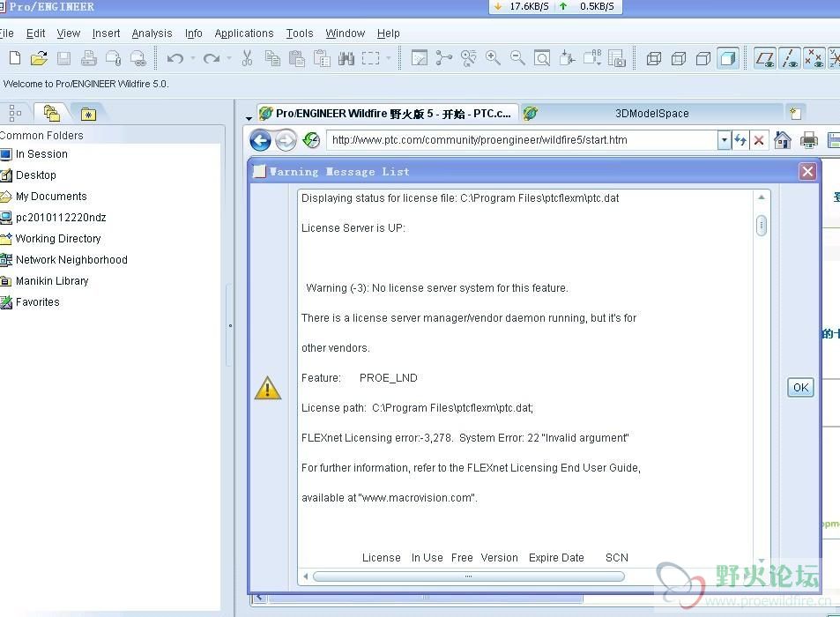Create a new file with New icon
This screenshot has height=617, width=840.
click(x=15, y=58)
